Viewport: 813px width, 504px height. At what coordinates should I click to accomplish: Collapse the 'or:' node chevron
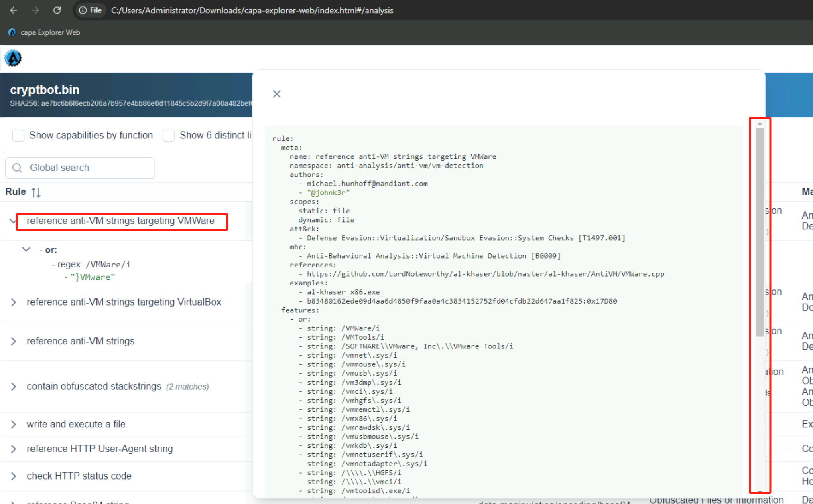click(26, 249)
